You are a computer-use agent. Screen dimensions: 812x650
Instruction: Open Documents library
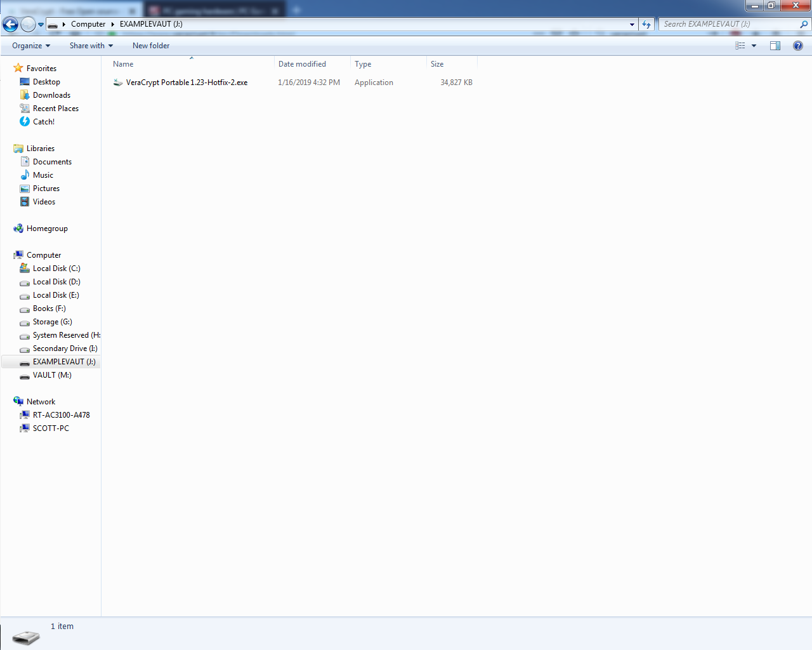point(52,162)
